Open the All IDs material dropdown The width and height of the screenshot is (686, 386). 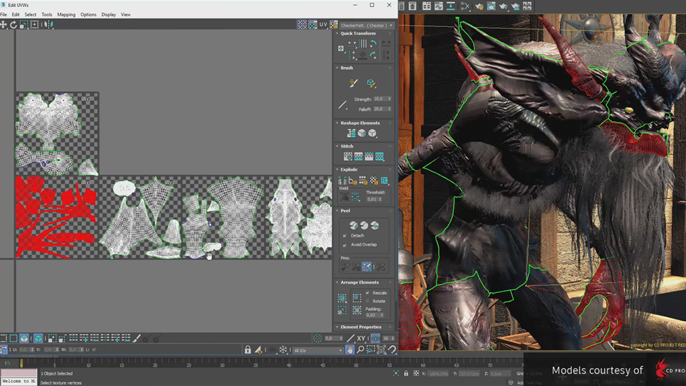318,350
